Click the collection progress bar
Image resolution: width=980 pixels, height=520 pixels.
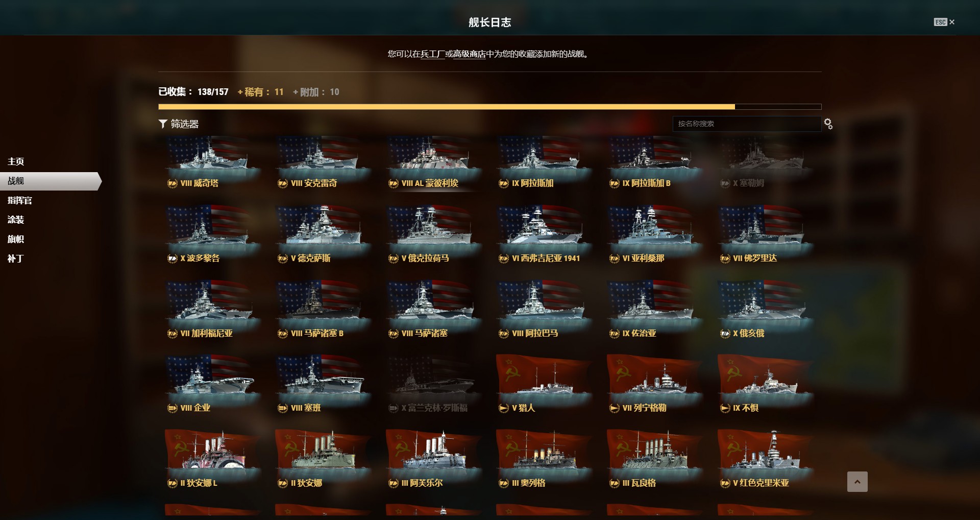click(489, 107)
